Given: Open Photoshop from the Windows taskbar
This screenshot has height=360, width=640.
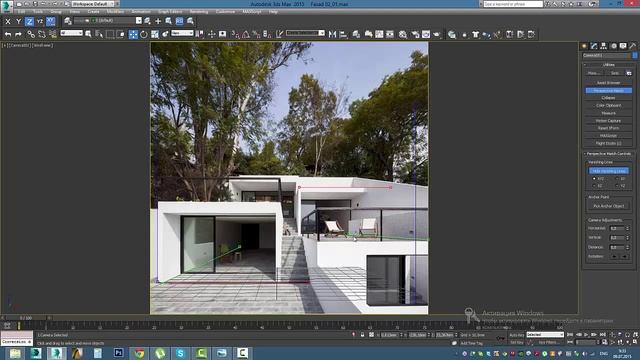Looking at the screenshot, I should point(119,353).
